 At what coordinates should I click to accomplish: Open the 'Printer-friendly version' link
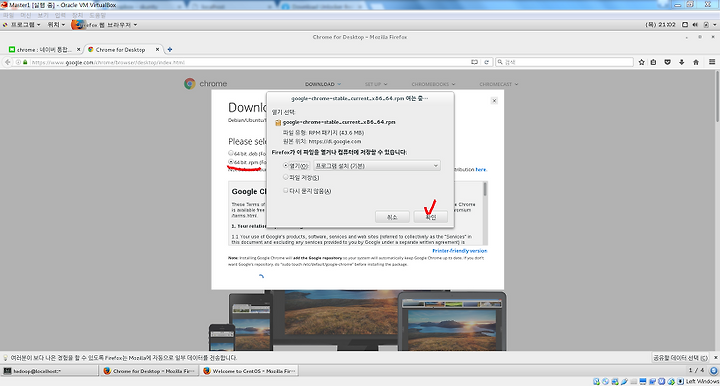point(460,251)
